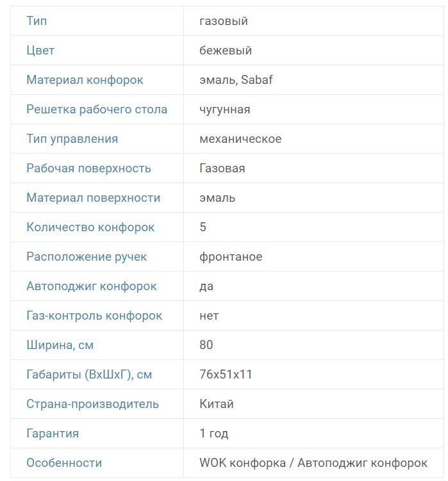
Task: Click the "бежевый" color value
Action: [226, 51]
